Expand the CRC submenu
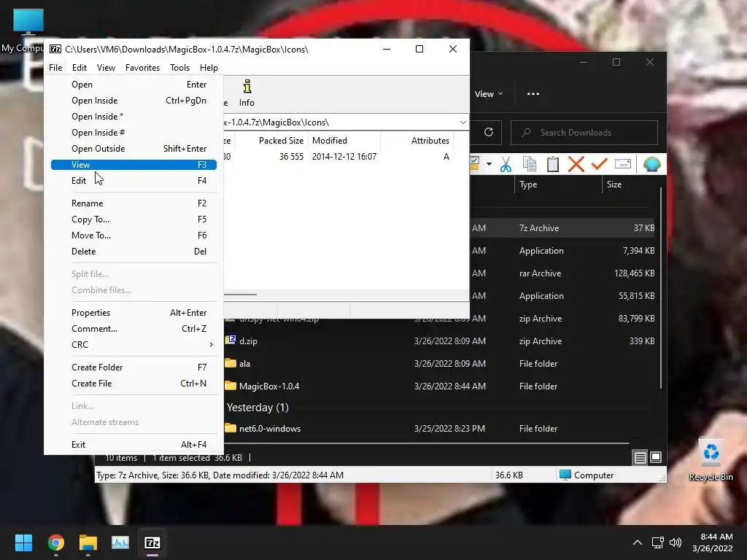Screen dimensions: 747x560 tap(133, 345)
